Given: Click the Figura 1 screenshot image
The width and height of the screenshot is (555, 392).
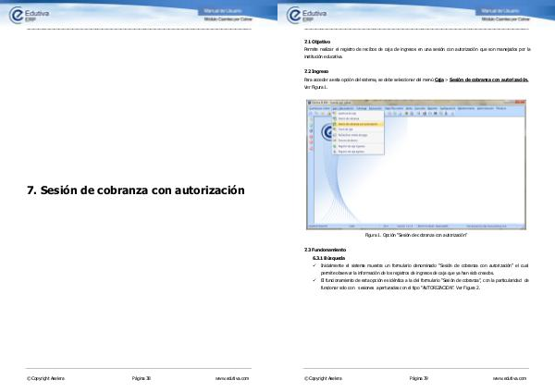Looking at the screenshot, I should (416, 165).
